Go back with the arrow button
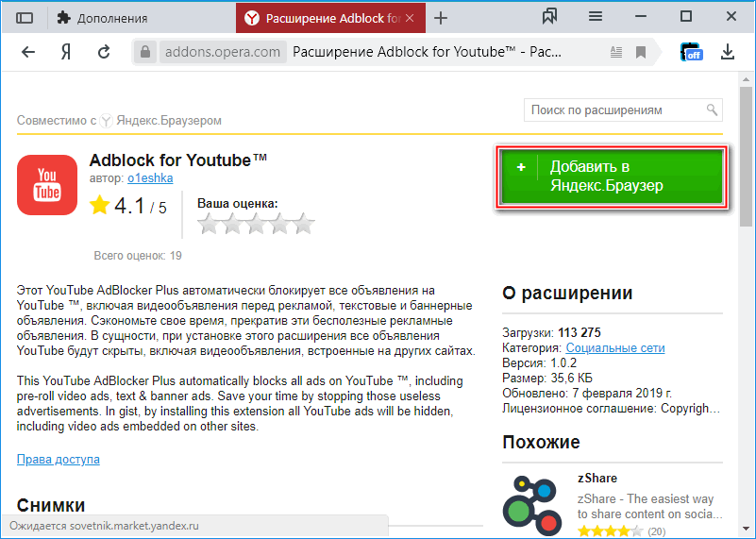This screenshot has width=756, height=539. coord(28,52)
